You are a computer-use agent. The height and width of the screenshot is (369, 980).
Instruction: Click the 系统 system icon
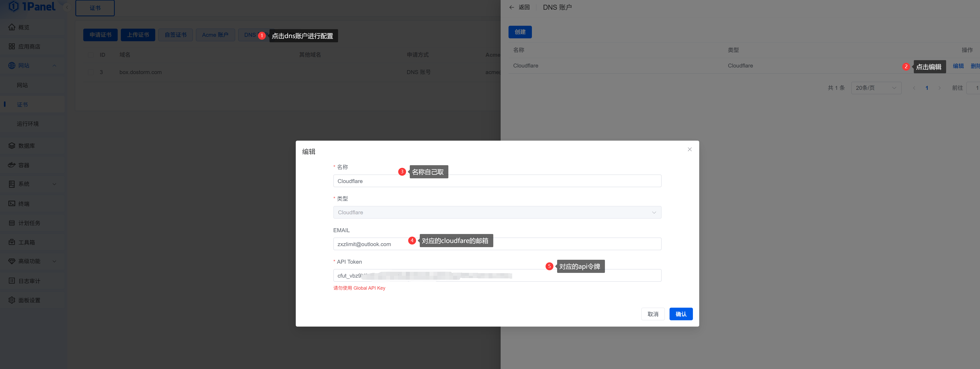pos(12,184)
